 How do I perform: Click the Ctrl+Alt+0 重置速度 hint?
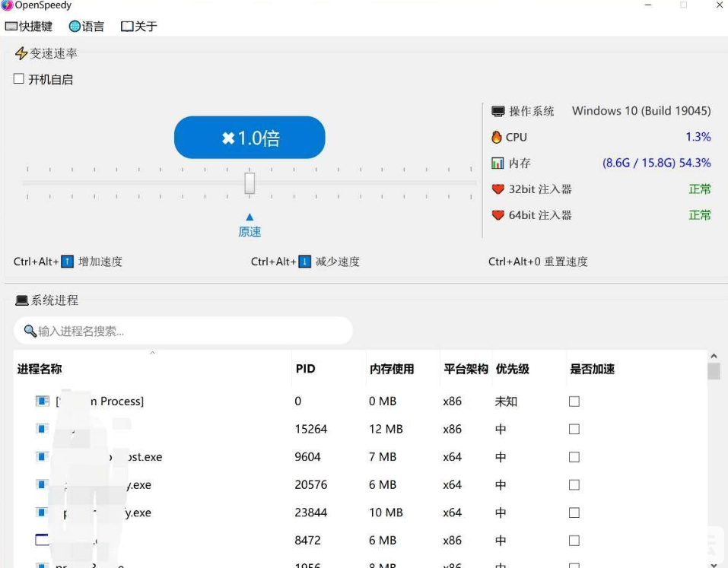[x=538, y=262]
